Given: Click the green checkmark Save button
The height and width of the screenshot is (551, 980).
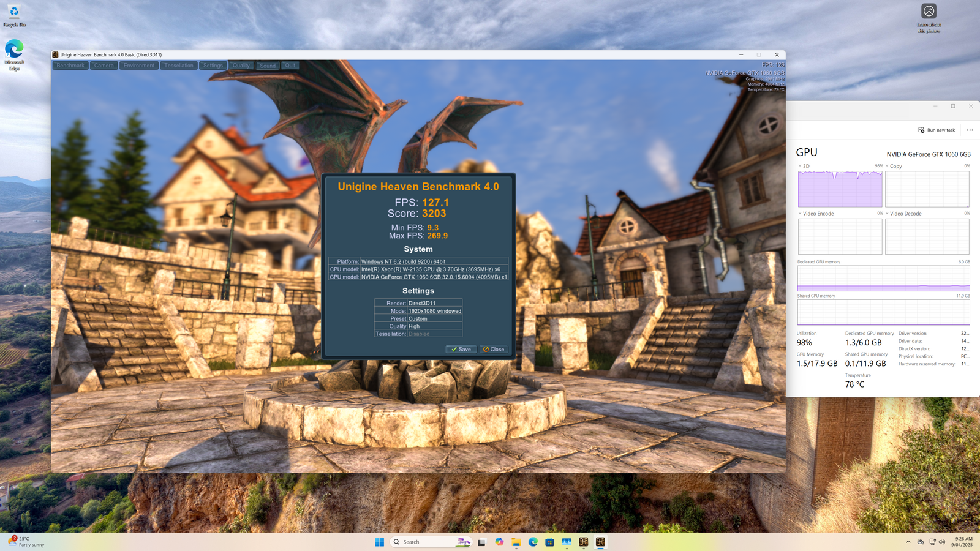Looking at the screenshot, I should (x=461, y=349).
